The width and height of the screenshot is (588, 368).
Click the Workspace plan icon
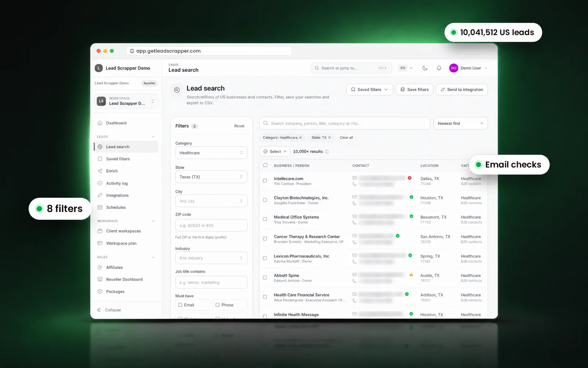pos(100,243)
